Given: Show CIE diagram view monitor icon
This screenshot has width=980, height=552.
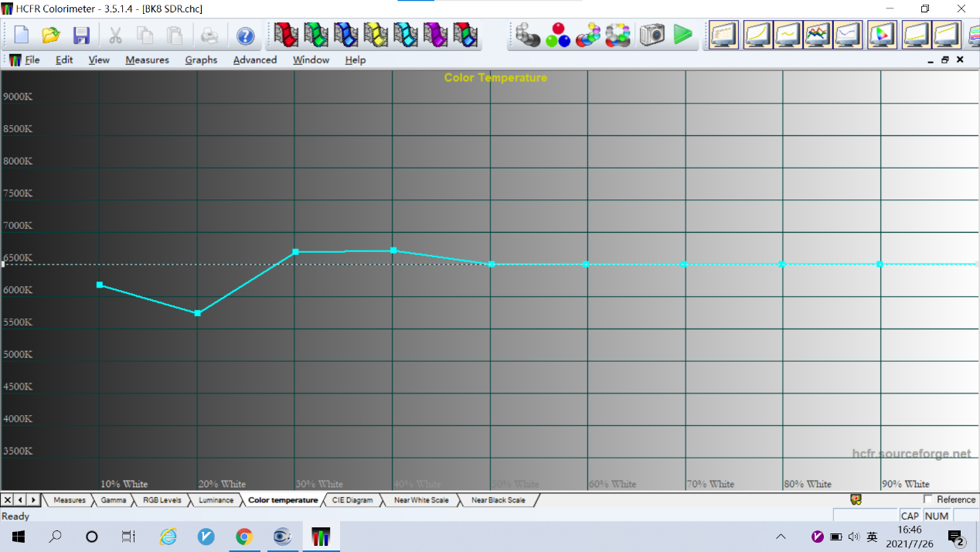Looking at the screenshot, I should [881, 35].
